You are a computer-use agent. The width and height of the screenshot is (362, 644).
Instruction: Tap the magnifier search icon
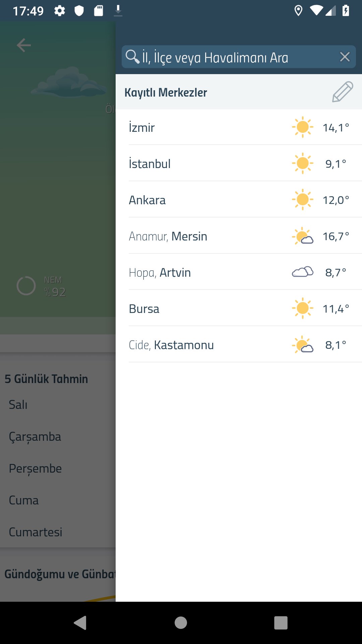click(x=132, y=57)
